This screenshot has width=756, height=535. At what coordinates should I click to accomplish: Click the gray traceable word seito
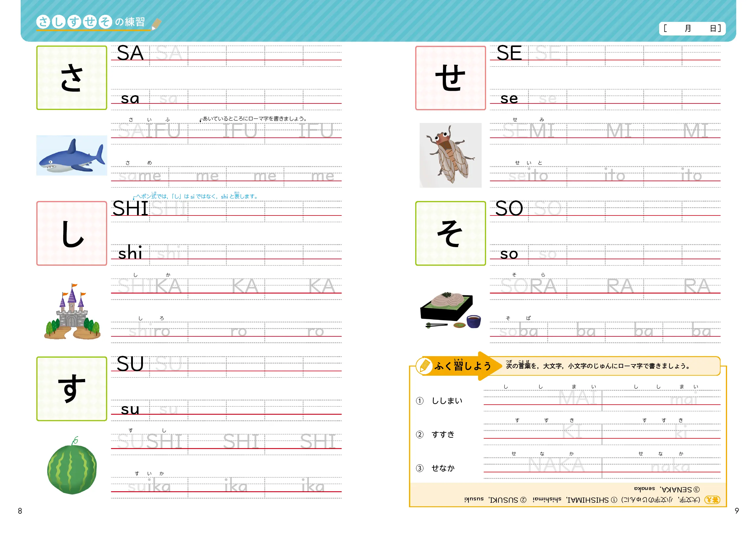[x=529, y=175]
